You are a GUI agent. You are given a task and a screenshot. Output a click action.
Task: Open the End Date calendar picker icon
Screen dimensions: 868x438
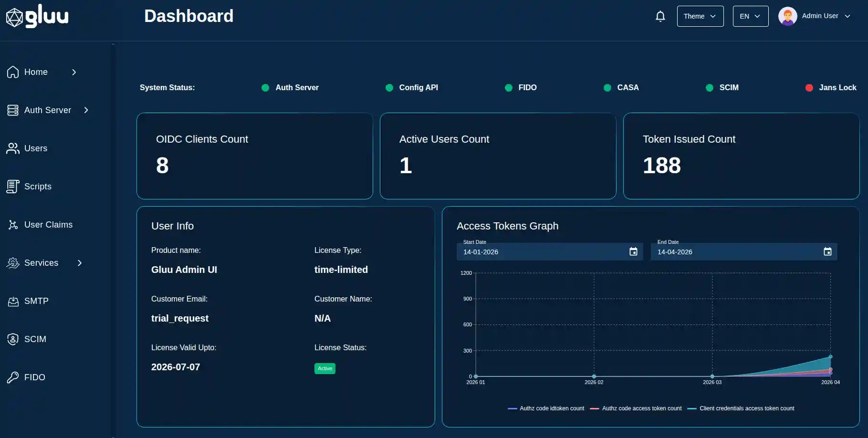[827, 251]
